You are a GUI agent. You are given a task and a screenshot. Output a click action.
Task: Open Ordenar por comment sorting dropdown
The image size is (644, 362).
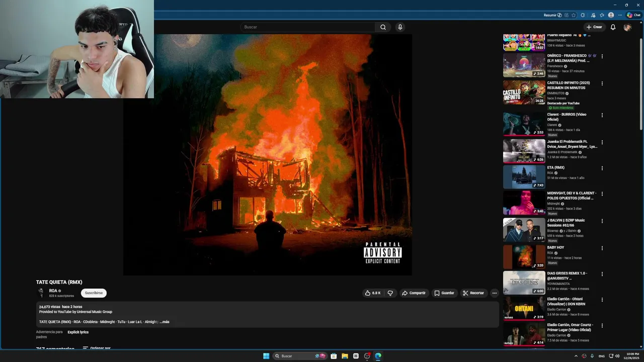click(97, 348)
